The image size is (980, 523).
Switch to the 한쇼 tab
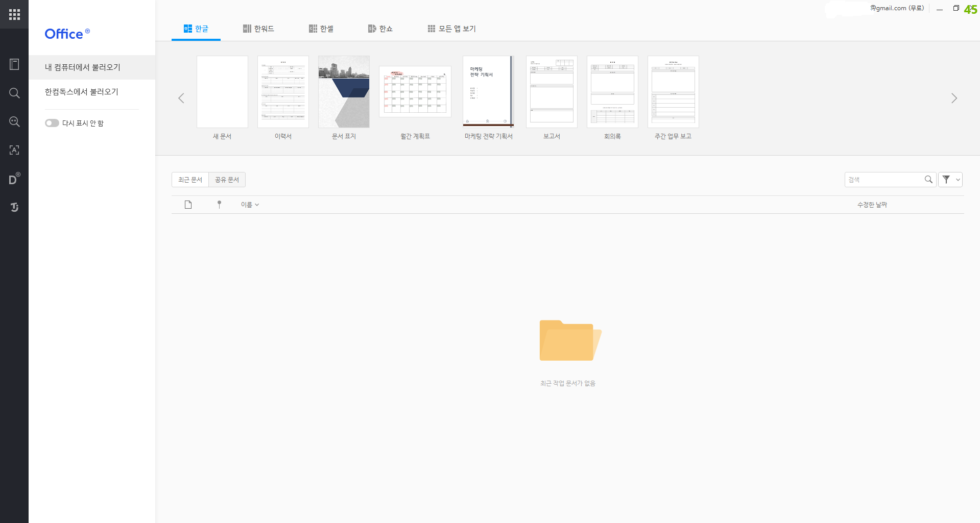(380, 29)
